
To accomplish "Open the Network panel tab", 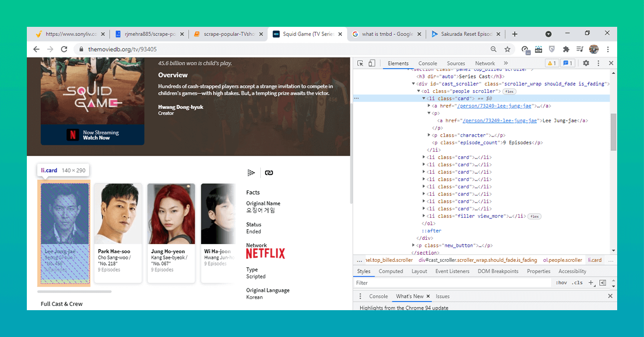I will pyautogui.click(x=485, y=63).
